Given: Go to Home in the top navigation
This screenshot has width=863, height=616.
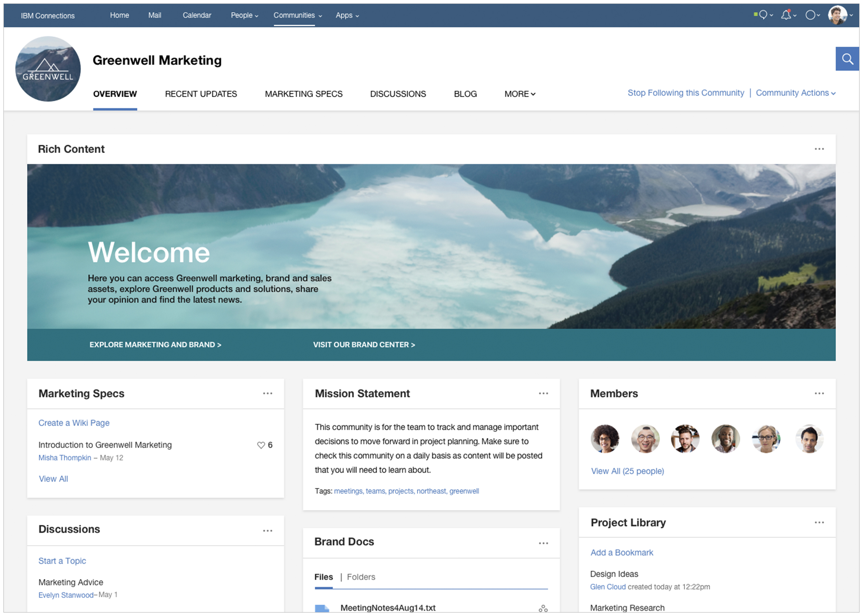Looking at the screenshot, I should pos(119,15).
